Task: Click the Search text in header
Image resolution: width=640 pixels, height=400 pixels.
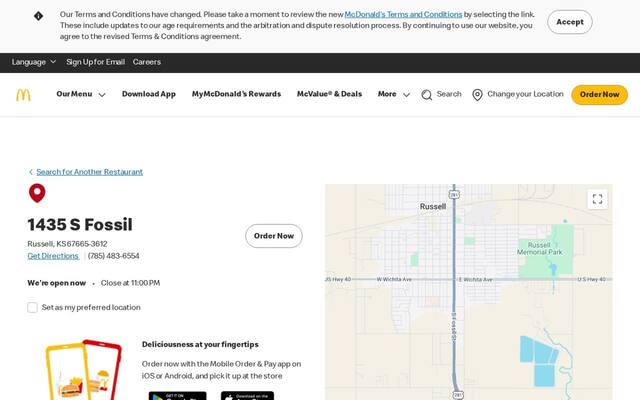Action: [x=449, y=94]
